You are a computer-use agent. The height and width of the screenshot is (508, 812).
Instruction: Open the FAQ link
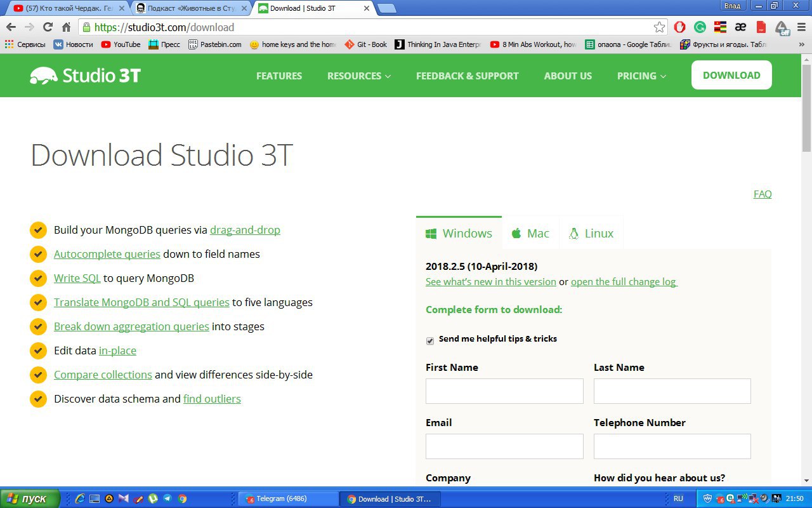tap(763, 194)
